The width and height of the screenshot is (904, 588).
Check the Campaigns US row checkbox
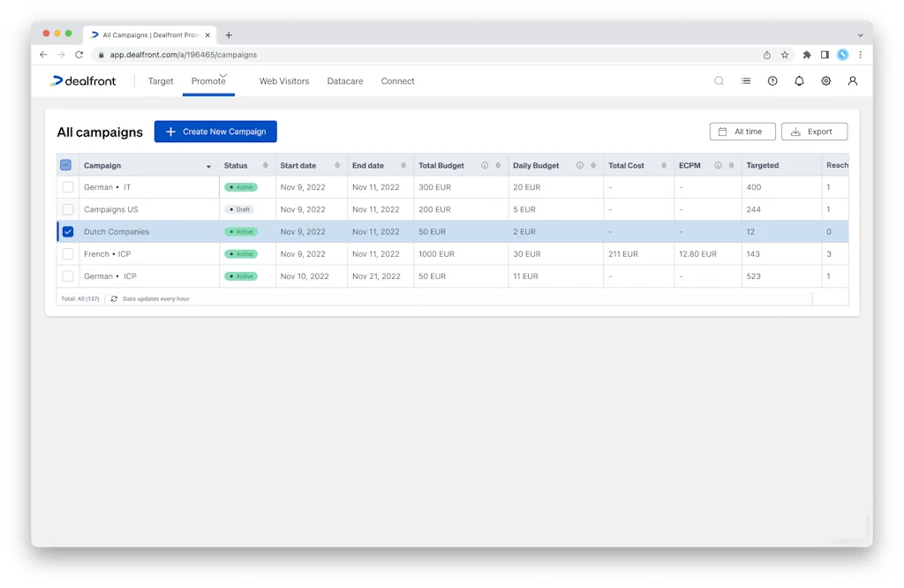click(68, 209)
